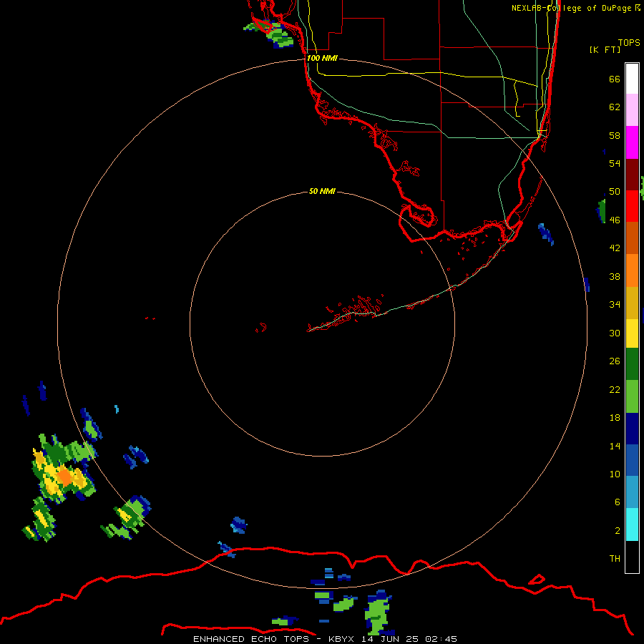Click the '26' legend value
The image size is (644, 644).
click(615, 361)
